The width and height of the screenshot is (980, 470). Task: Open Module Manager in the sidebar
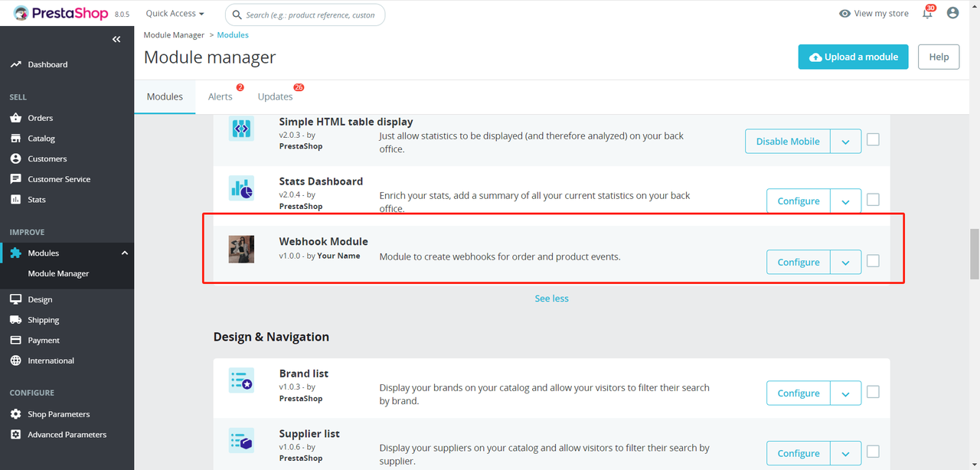[59, 273]
